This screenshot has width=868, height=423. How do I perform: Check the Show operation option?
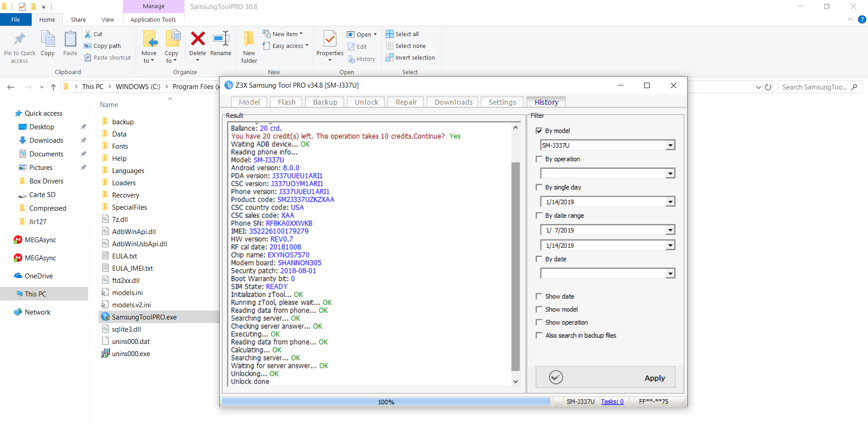[x=539, y=322]
